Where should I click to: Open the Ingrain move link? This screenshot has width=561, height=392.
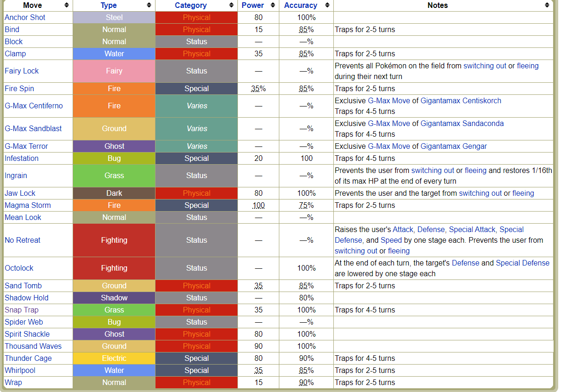pyautogui.click(x=16, y=175)
